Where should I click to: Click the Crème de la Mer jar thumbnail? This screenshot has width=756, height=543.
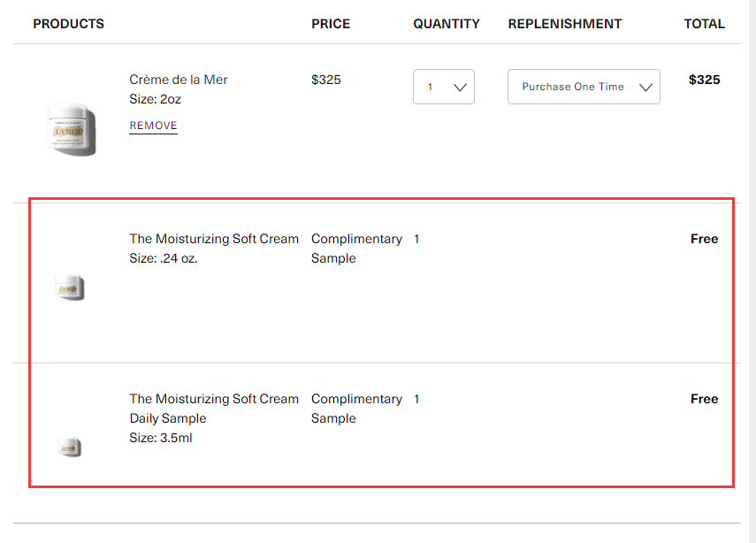click(71, 129)
